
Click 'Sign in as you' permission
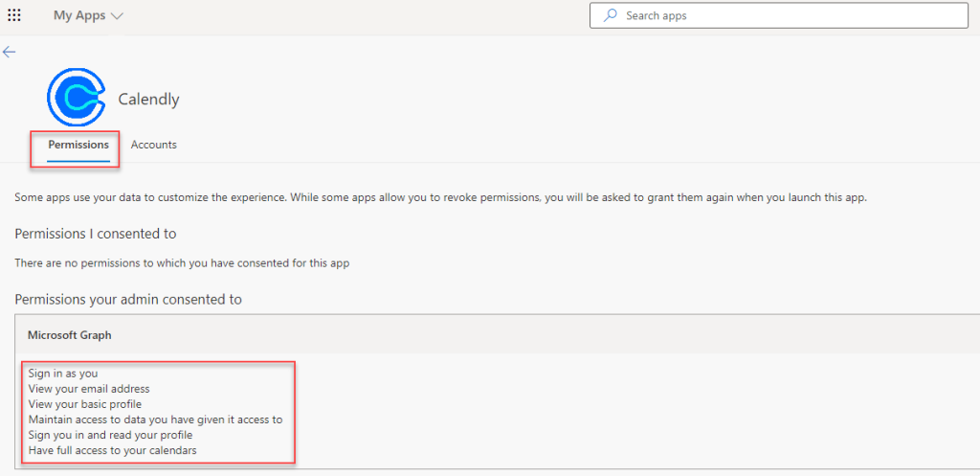(x=63, y=374)
